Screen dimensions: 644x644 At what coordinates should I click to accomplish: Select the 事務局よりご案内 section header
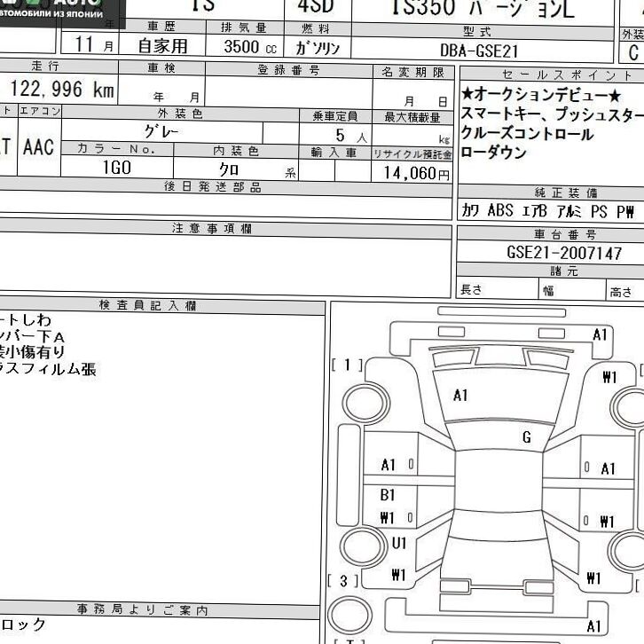click(142, 609)
